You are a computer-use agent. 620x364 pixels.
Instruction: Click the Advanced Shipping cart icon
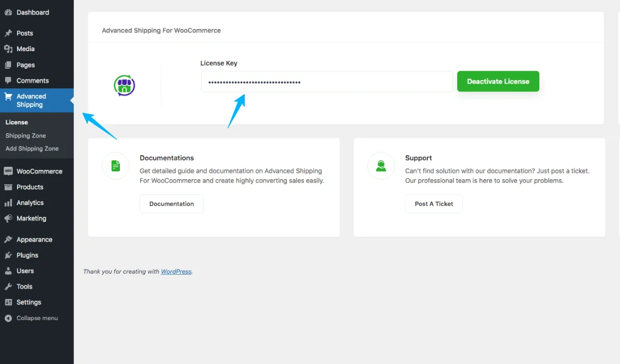(8, 97)
